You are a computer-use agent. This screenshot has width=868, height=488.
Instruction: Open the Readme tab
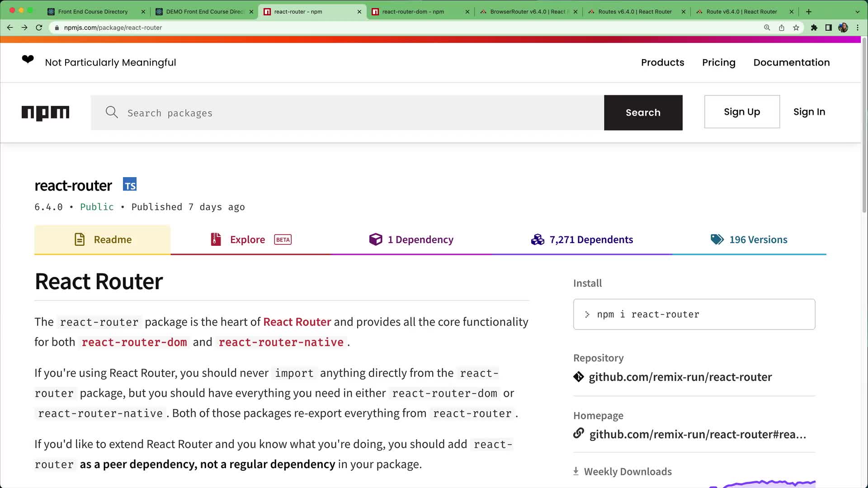[103, 239]
